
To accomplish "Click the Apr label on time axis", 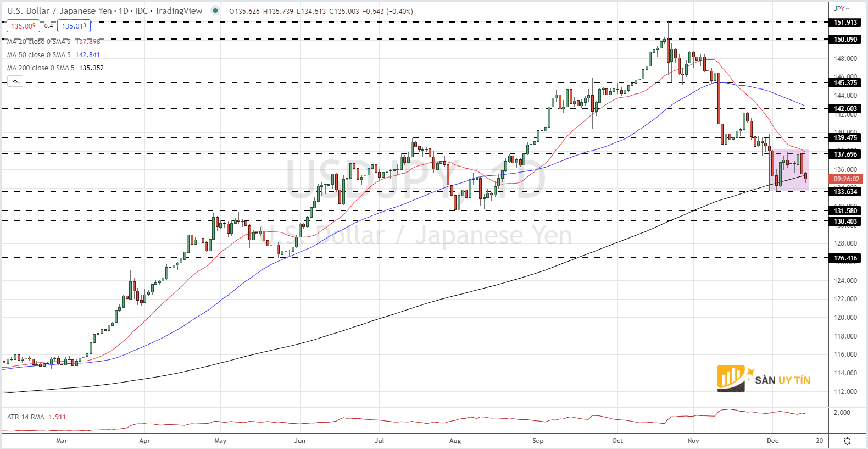I will coord(144,441).
